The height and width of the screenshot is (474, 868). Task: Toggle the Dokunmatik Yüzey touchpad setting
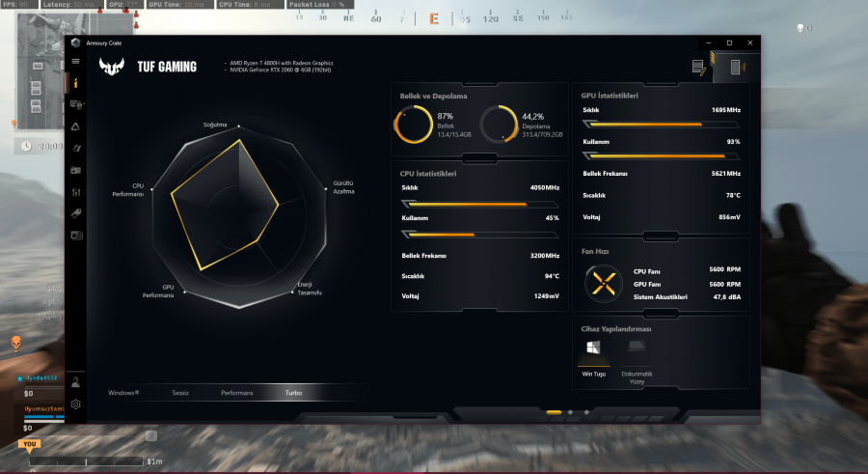coord(637,361)
